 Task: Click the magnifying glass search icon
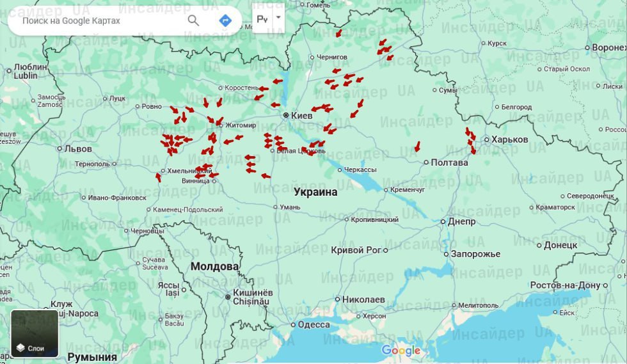click(193, 20)
